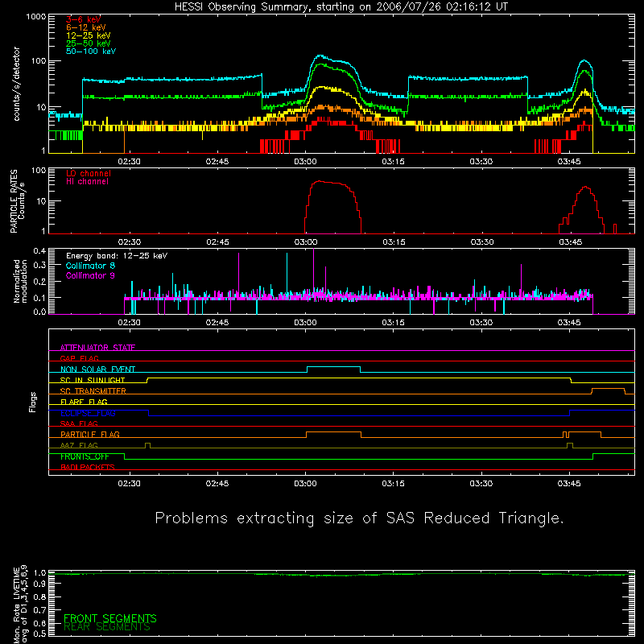Click the HESSI Observing Summary plot title
This screenshot has width=644, height=644.
click(x=341, y=6)
